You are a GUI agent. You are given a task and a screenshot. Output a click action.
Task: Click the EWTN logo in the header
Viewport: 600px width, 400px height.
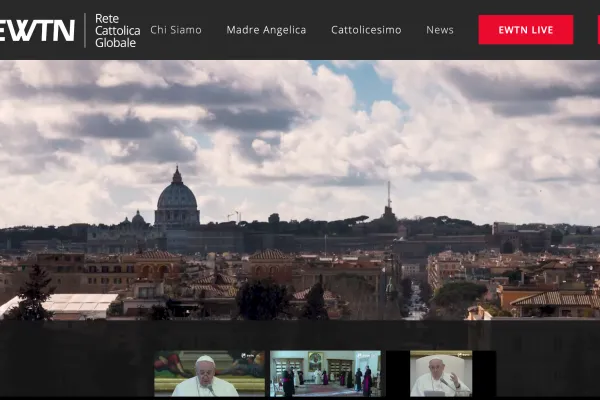(x=36, y=30)
